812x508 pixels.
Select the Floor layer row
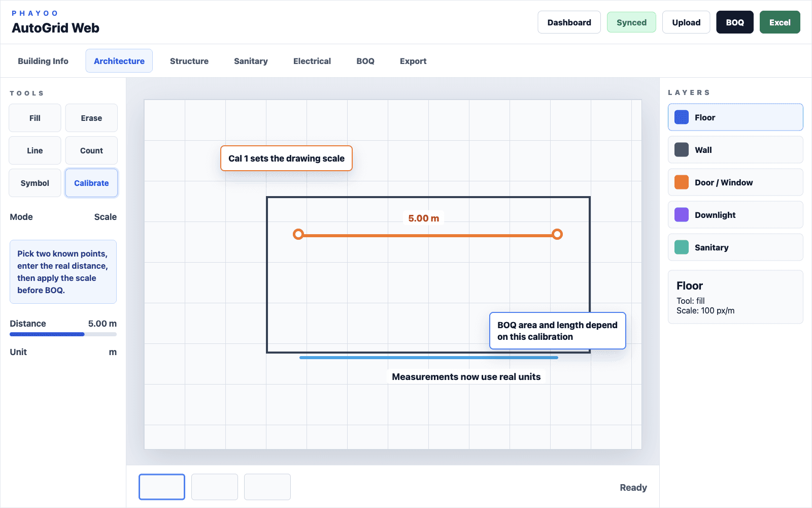(735, 117)
